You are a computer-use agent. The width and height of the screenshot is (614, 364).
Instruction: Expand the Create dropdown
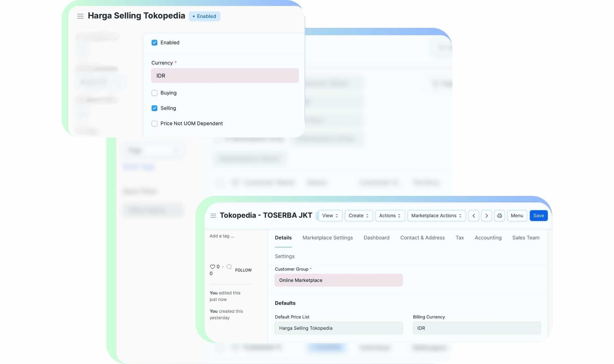pyautogui.click(x=359, y=216)
